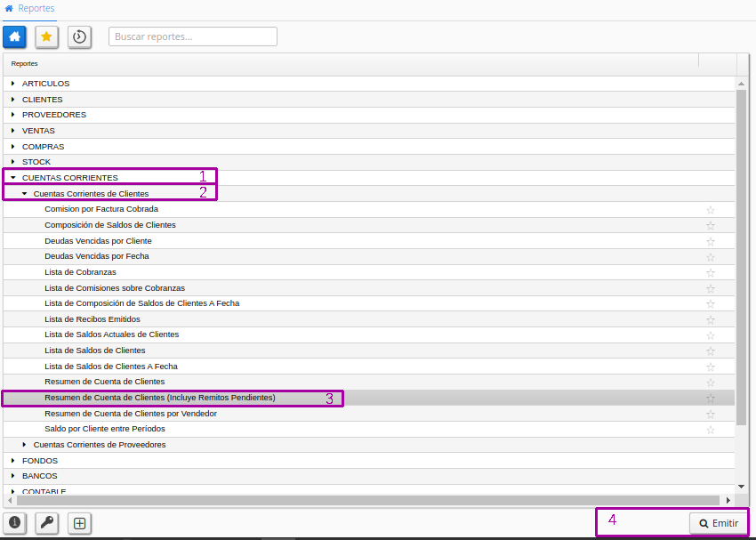Click the blue Home toolbar button

pos(14,37)
